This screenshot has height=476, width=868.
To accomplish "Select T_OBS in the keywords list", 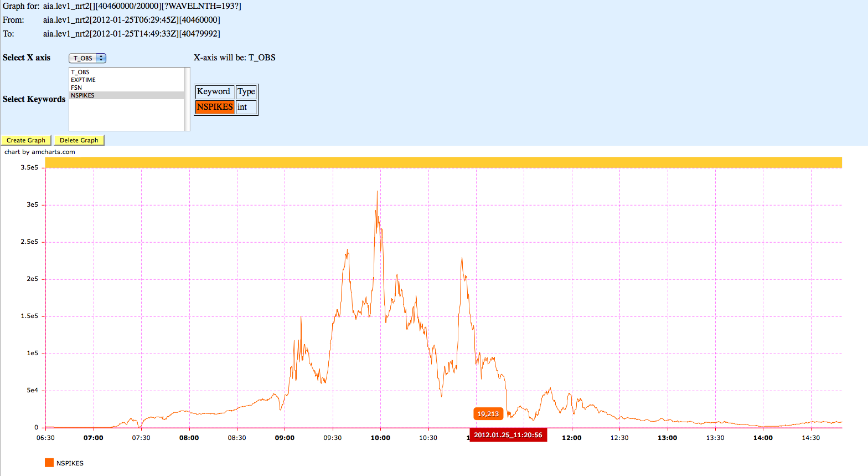I will pyautogui.click(x=80, y=72).
